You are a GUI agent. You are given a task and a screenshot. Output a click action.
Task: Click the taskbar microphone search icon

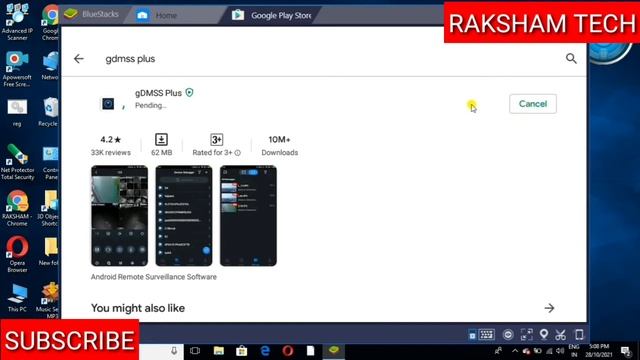point(174,351)
